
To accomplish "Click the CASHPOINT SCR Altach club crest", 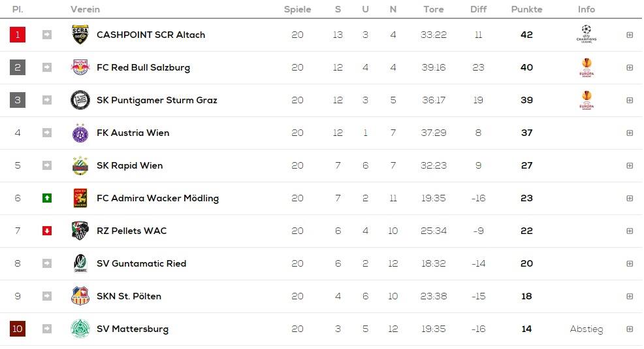I will (80, 35).
